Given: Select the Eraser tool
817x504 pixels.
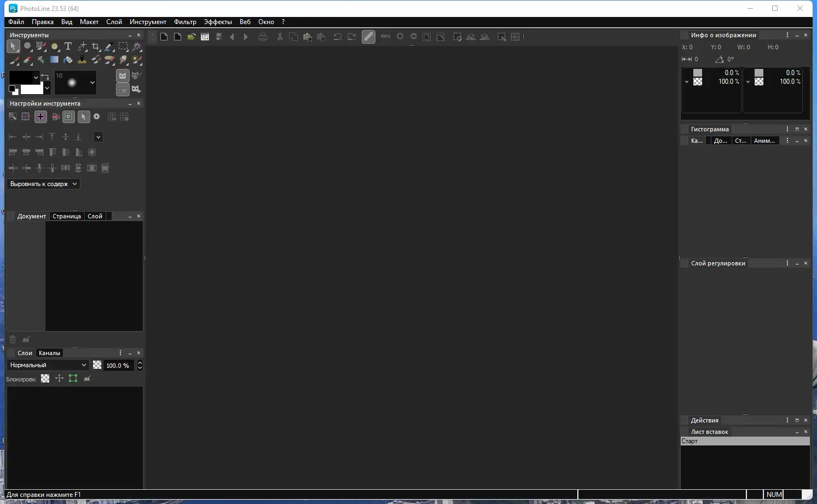Looking at the screenshot, I should pyautogui.click(x=27, y=60).
